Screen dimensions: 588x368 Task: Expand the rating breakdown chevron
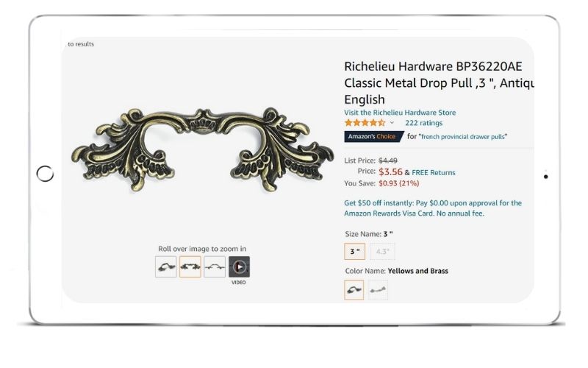tap(392, 123)
